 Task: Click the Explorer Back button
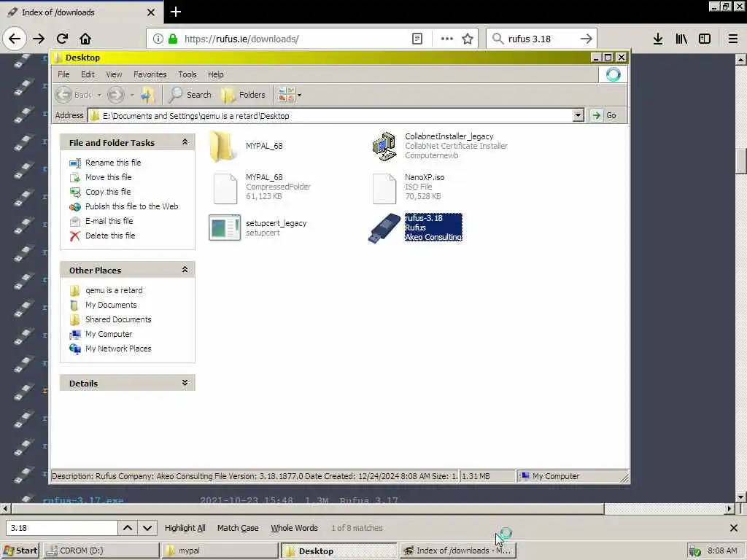click(x=74, y=95)
